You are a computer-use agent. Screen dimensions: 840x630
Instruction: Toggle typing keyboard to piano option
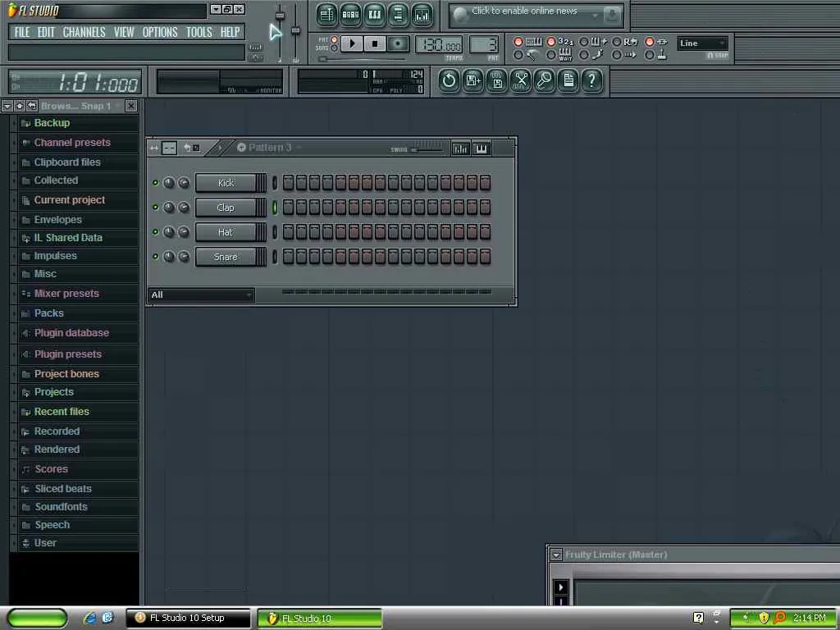click(518, 42)
